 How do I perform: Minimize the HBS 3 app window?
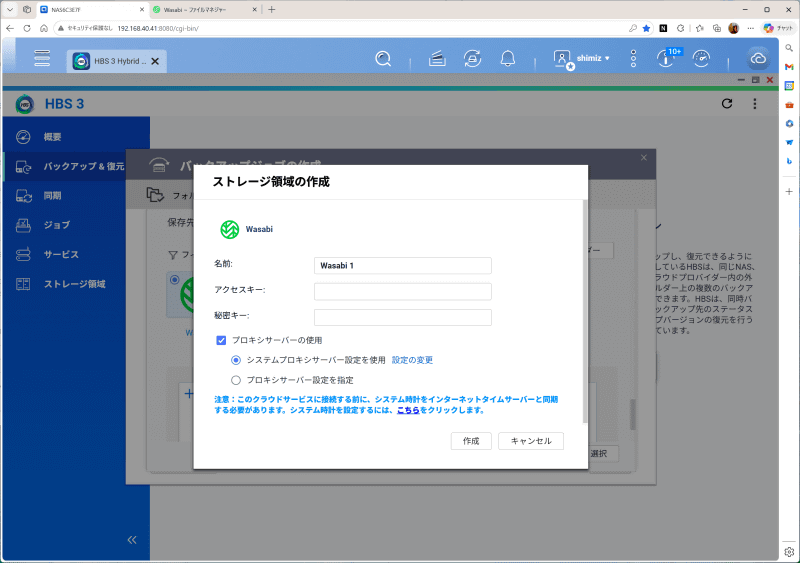741,80
